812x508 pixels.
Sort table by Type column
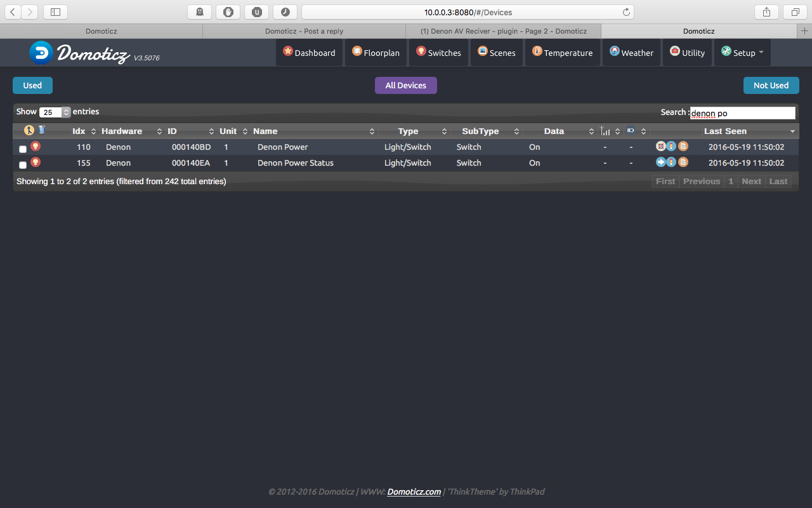tap(414, 131)
